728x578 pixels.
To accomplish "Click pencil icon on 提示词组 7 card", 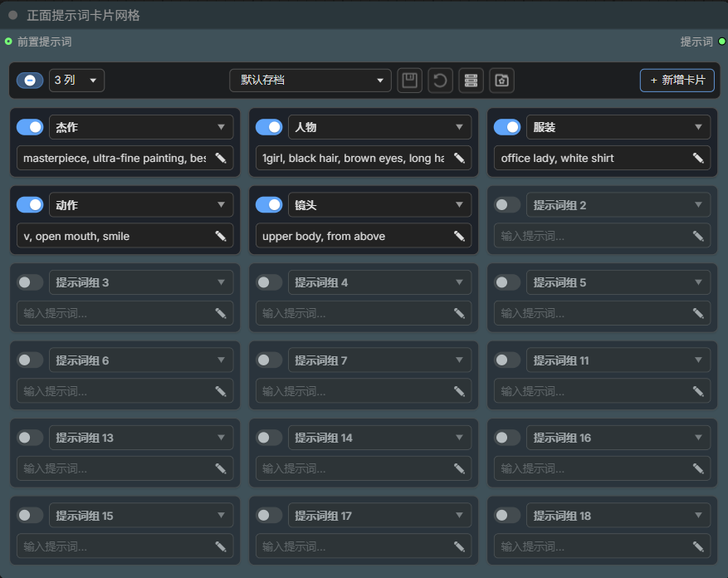I will (x=460, y=391).
